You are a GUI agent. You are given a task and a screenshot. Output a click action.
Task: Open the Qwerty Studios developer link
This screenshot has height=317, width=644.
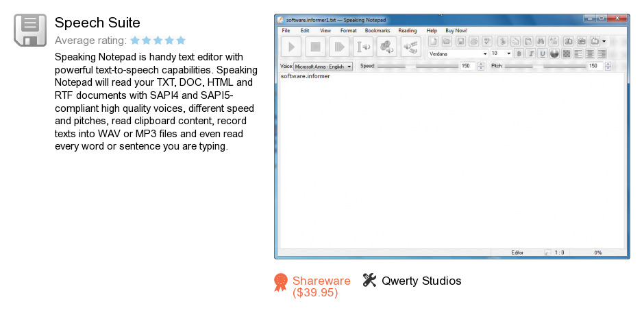(421, 281)
